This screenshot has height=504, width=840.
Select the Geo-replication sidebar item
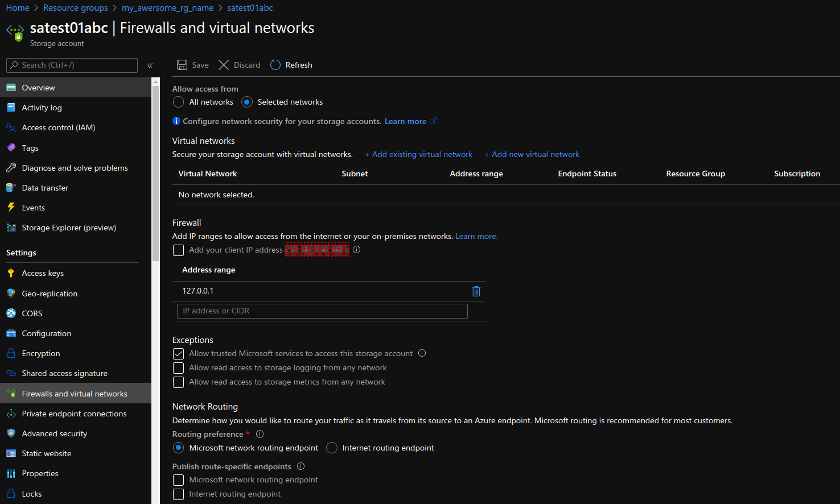pos(48,293)
